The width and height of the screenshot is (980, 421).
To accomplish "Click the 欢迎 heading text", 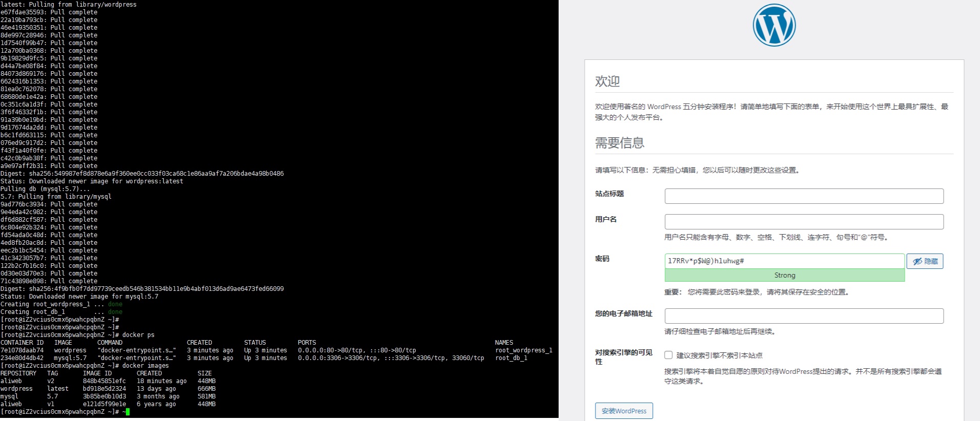I will [x=607, y=81].
